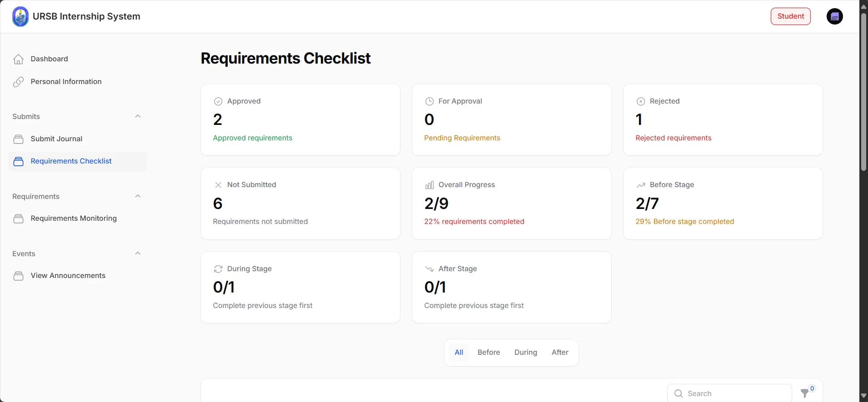Click the Requirements Monitoring icon

pyautogui.click(x=19, y=218)
